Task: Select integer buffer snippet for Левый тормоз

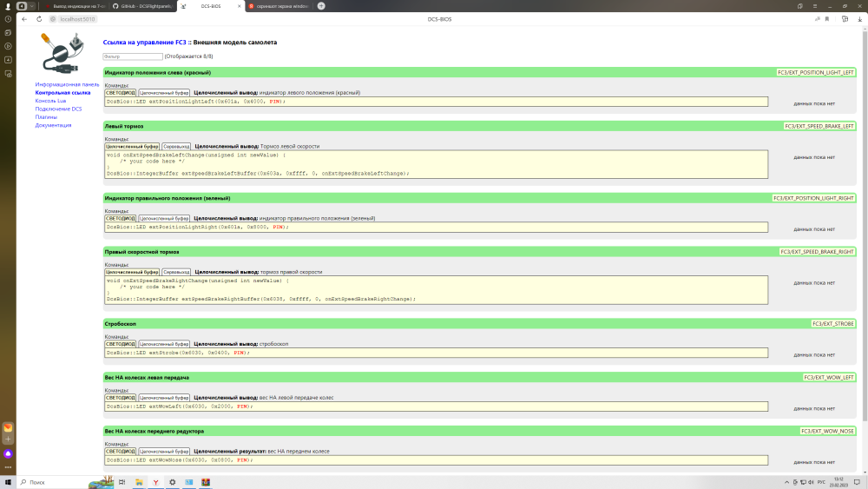Action: coord(132,147)
